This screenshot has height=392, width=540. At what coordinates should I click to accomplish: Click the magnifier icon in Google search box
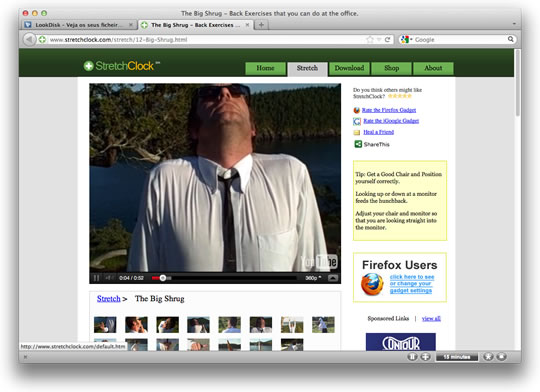coord(511,39)
